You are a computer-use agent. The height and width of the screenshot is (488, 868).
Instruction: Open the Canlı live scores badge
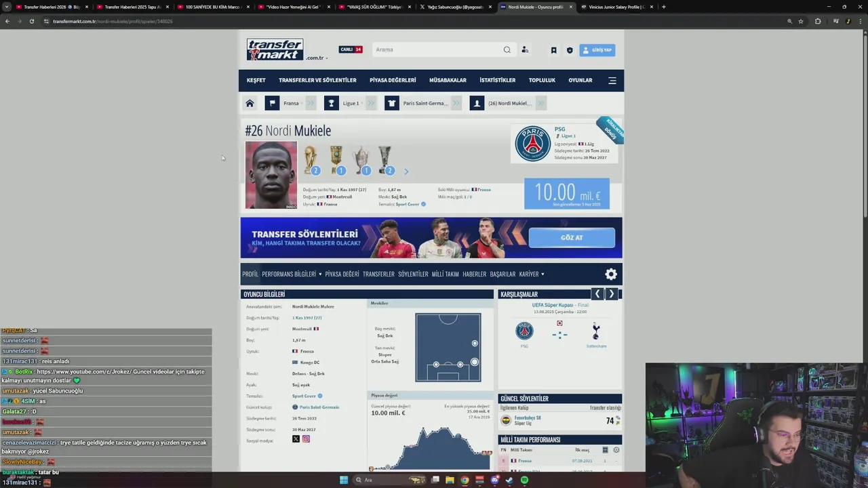tap(351, 49)
